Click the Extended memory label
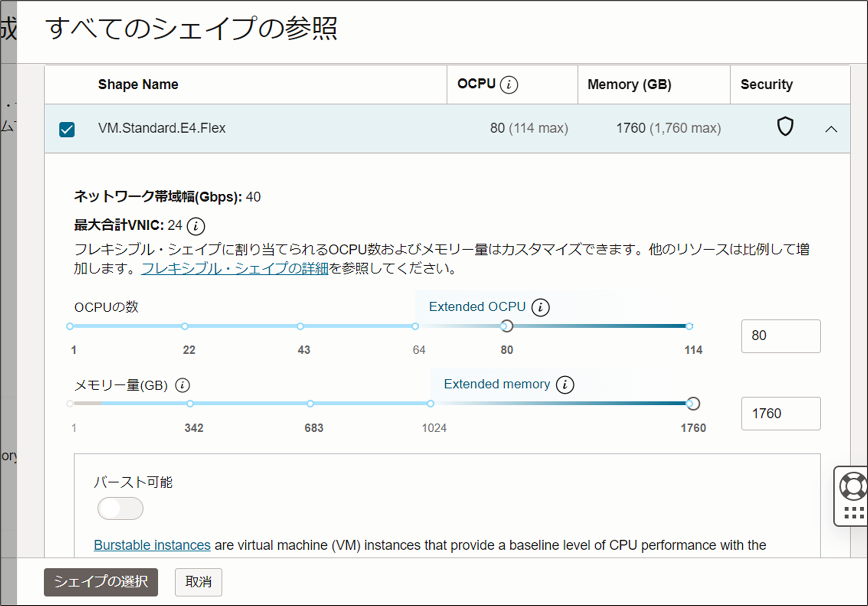The width and height of the screenshot is (868, 606). click(497, 384)
